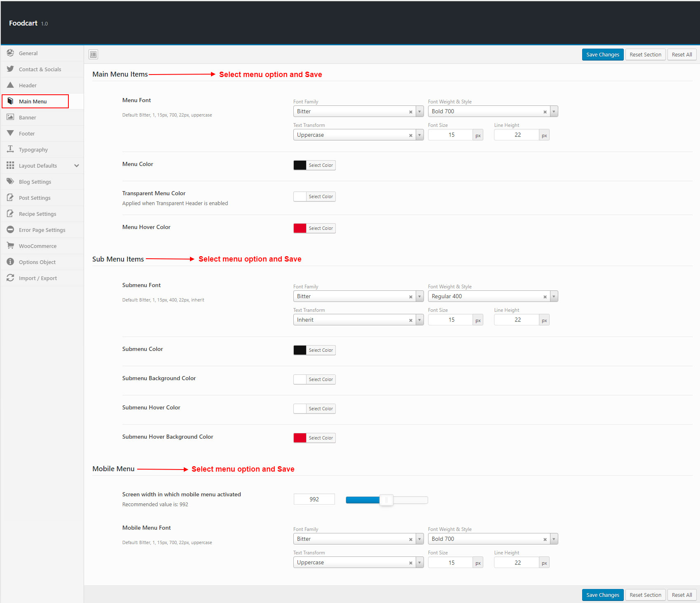Open the WooCommerce settings section
The image size is (700, 603).
(42, 246)
